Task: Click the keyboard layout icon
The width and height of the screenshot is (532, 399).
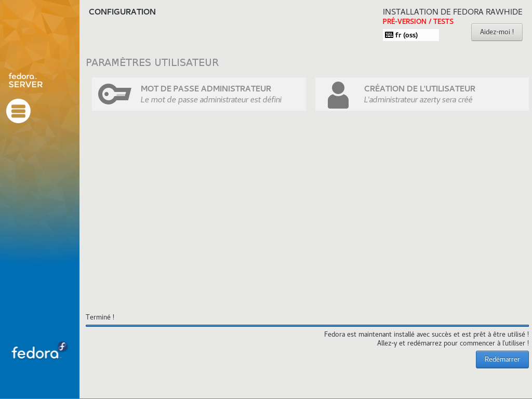Action: (x=389, y=35)
